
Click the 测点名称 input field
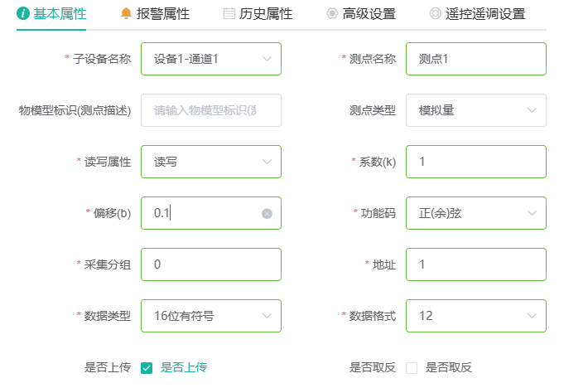476,59
